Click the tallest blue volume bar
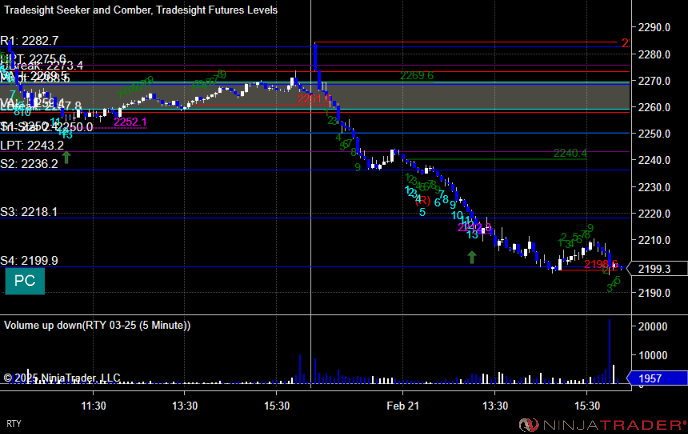The width and height of the screenshot is (688, 434). click(x=609, y=352)
